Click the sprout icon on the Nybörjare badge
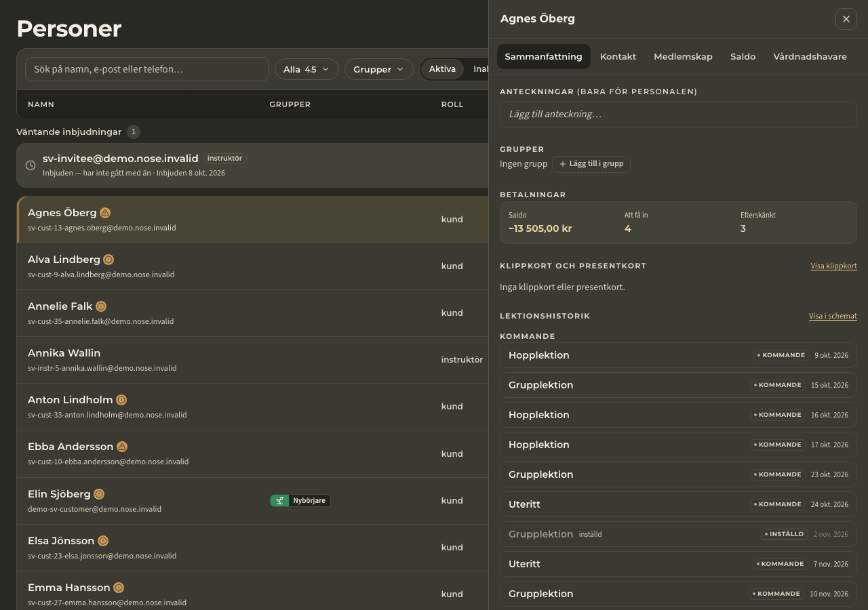 pos(279,501)
